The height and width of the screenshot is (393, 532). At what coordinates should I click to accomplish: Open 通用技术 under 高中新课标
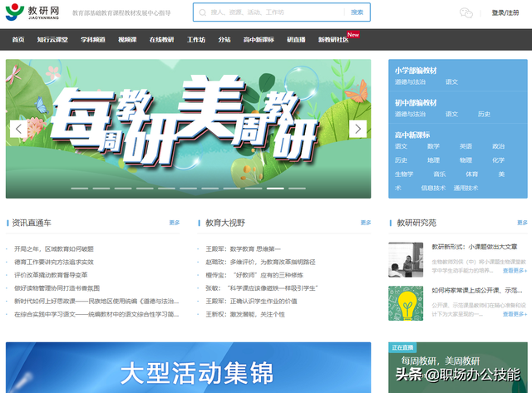(x=465, y=189)
